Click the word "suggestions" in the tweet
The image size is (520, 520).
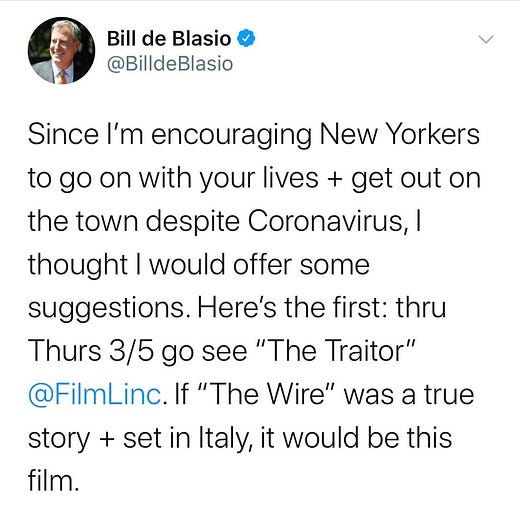coord(111,308)
